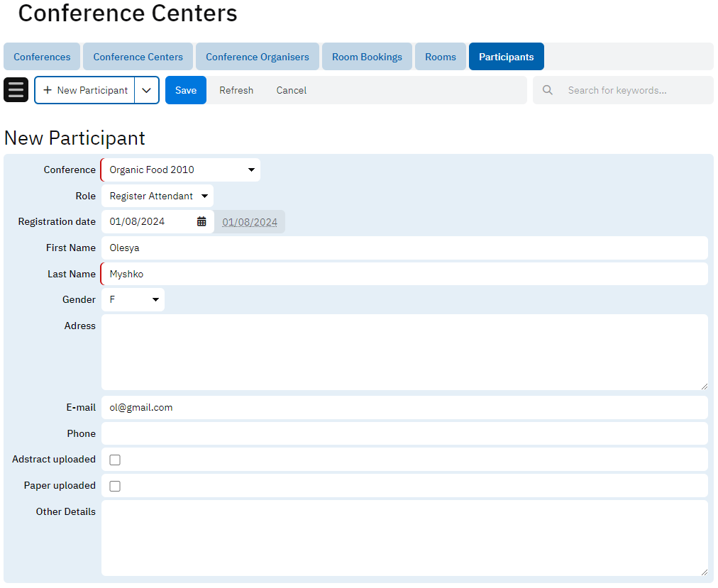Select the Rooms tab
Viewport: 718px width, 588px height.
(441, 57)
